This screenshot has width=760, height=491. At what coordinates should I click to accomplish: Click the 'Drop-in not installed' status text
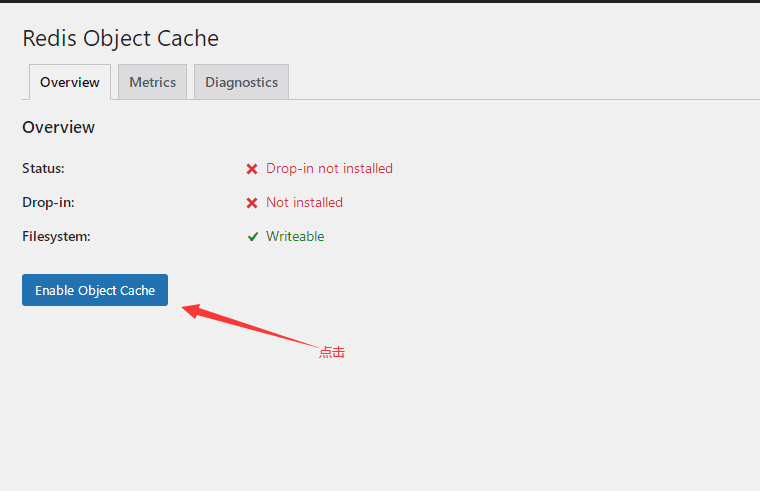coord(329,168)
